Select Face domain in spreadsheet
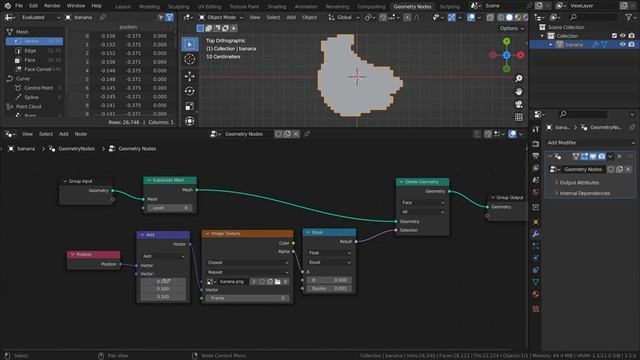This screenshot has height=360, width=640. tap(35, 60)
